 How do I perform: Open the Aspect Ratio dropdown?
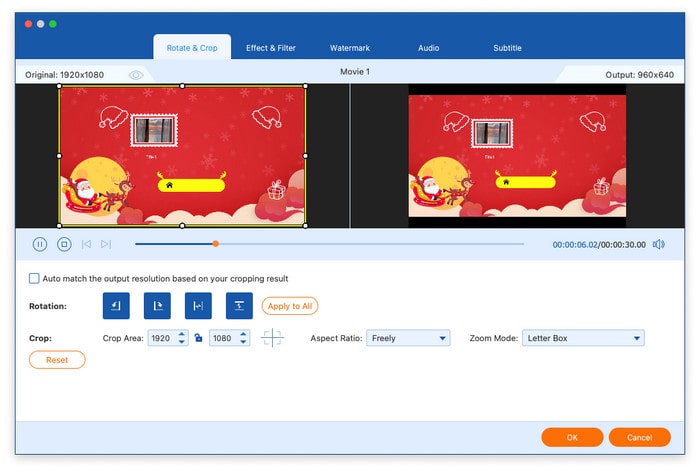point(408,338)
